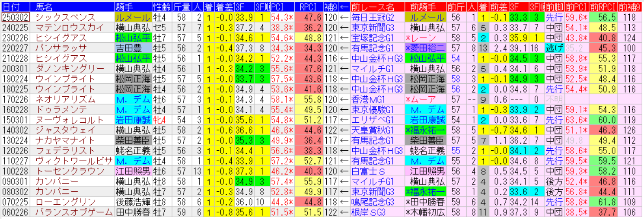Click the 香港MG1 race entry
Viewport: 644px width, 219px height.
[x=367, y=99]
